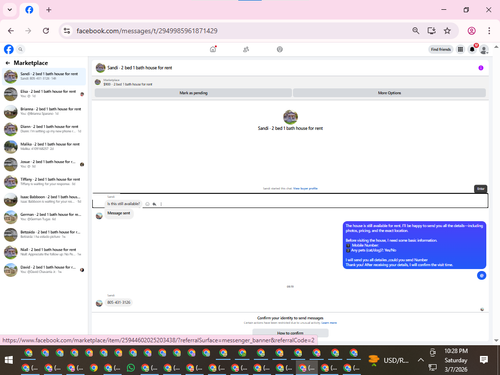Bookmark this page with the star icon
Screen dimensions: 500x375
(447, 31)
